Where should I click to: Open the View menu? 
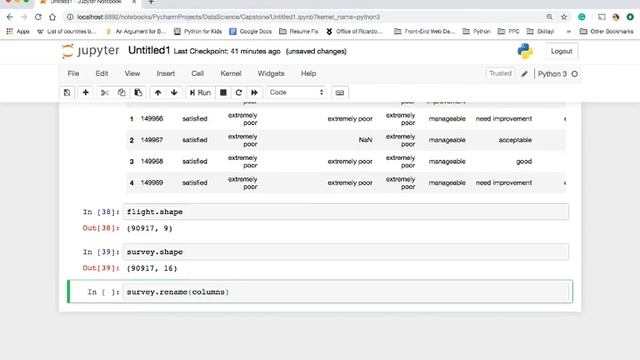[x=132, y=73]
